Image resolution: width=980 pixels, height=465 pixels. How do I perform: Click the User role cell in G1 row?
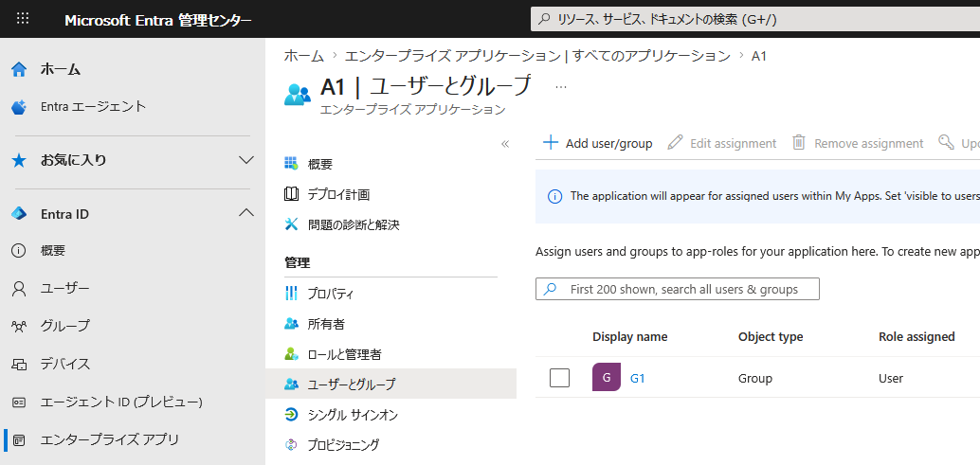tap(891, 378)
